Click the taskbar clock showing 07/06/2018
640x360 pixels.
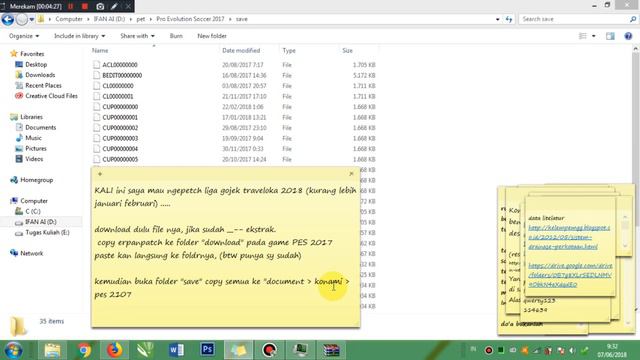(x=612, y=351)
